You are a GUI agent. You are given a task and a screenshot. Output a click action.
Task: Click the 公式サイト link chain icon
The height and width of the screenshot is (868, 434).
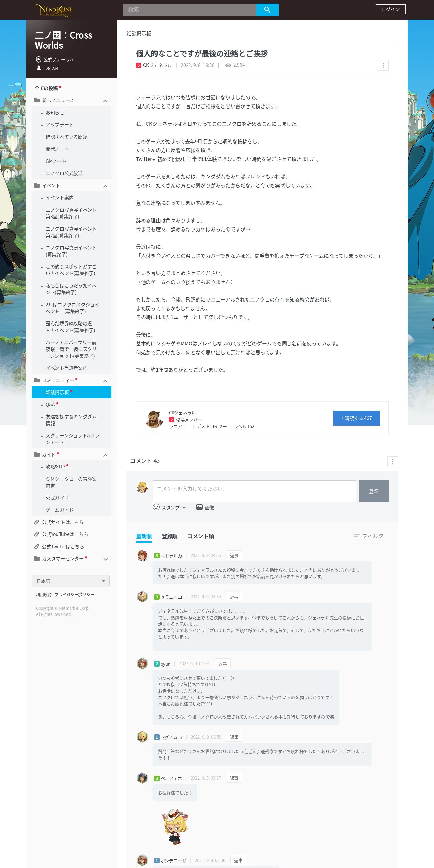37,522
